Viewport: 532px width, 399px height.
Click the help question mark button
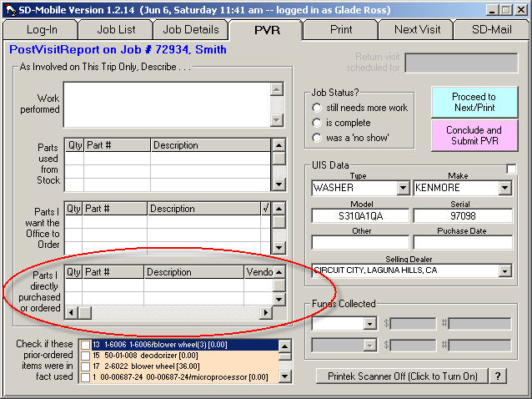pyautogui.click(x=498, y=376)
